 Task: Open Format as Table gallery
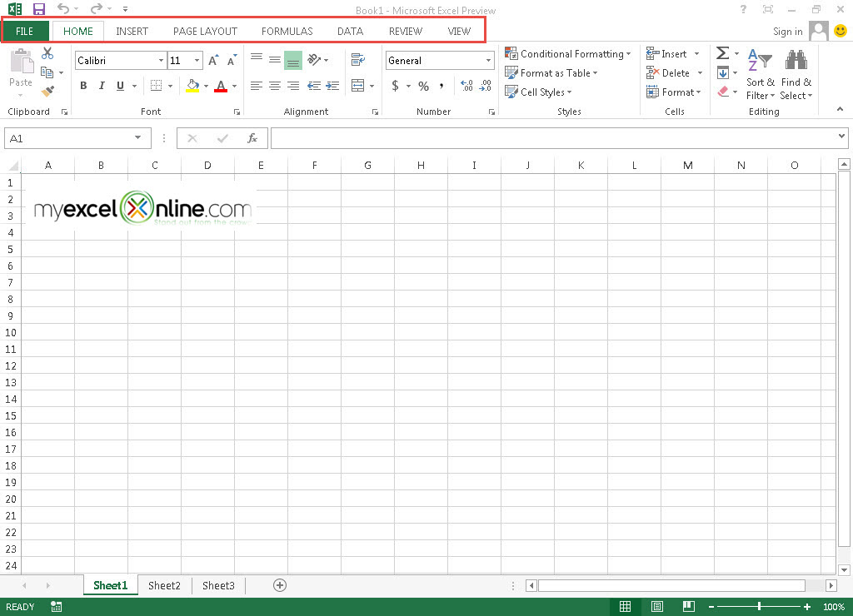pos(551,73)
